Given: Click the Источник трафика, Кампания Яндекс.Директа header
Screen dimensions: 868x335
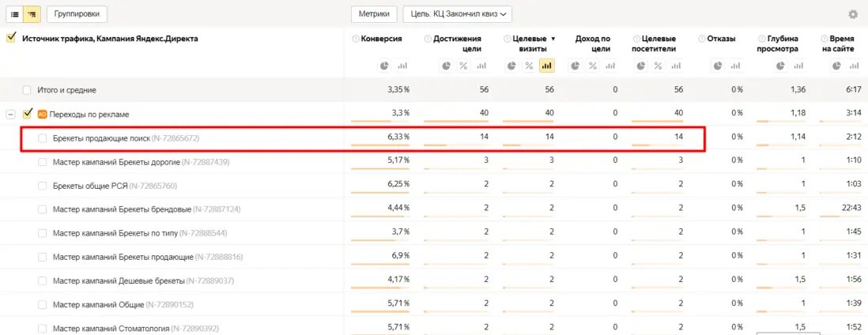Looking at the screenshot, I should (x=110, y=39).
